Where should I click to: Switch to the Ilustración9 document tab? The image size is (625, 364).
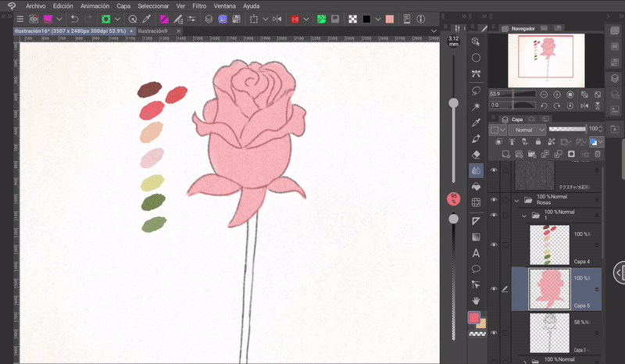154,31
